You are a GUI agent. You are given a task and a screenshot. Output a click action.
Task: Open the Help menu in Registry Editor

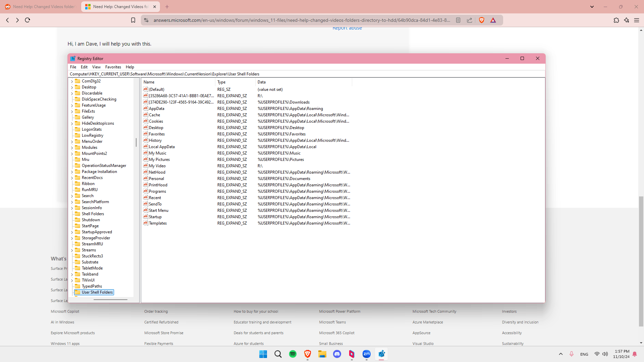tap(130, 67)
